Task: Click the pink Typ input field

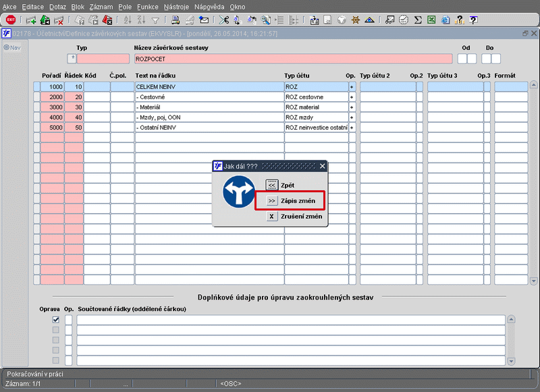Action: 103,59
